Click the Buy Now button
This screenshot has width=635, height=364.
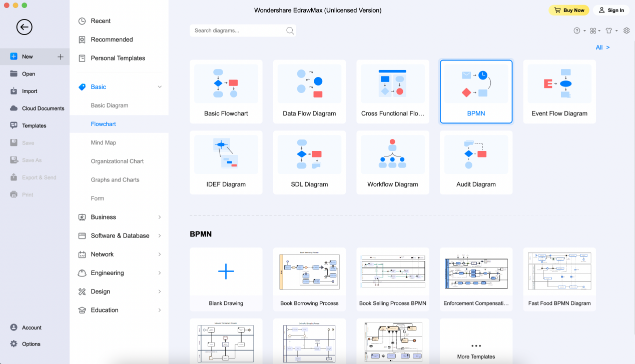(x=569, y=10)
